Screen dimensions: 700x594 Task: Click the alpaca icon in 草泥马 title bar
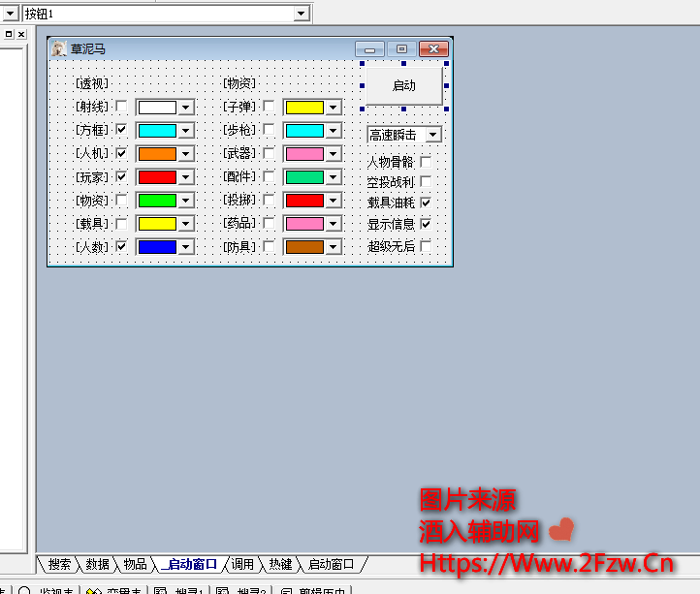click(x=58, y=48)
